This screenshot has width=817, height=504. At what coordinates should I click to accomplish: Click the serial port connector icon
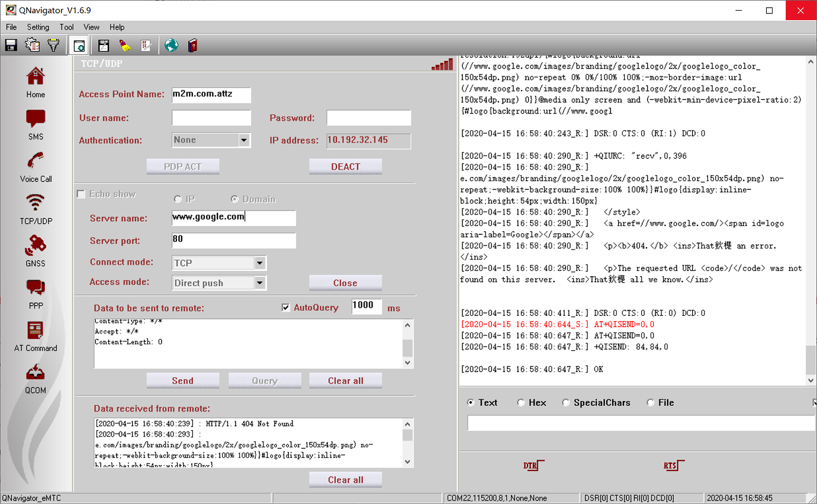point(54,45)
